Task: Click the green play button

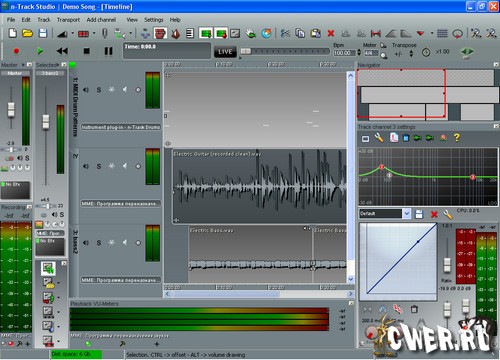Action: point(40,51)
